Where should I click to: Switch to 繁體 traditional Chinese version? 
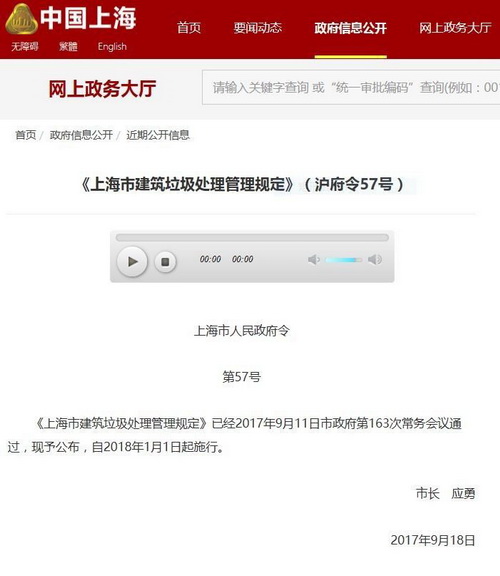[68, 47]
